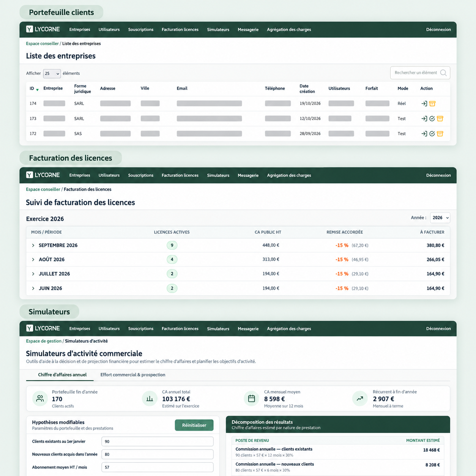The width and height of the screenshot is (476, 476).
Task: Open the Afficher 25 éléments dropdown
Action: (52, 74)
